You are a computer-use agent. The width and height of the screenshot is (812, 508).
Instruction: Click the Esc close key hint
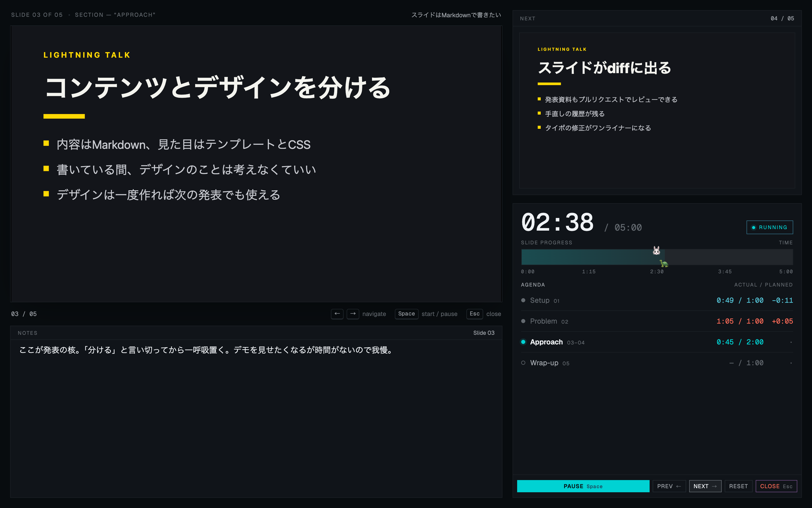click(475, 314)
